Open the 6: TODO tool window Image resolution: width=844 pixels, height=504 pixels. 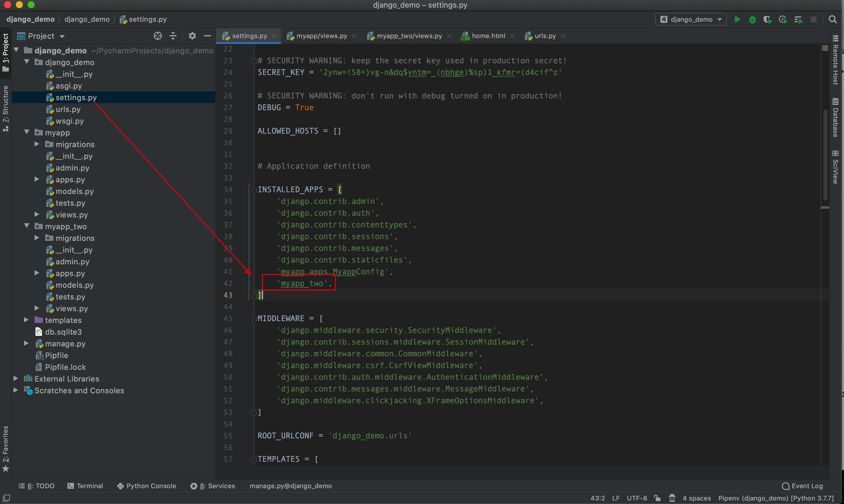tap(36, 486)
